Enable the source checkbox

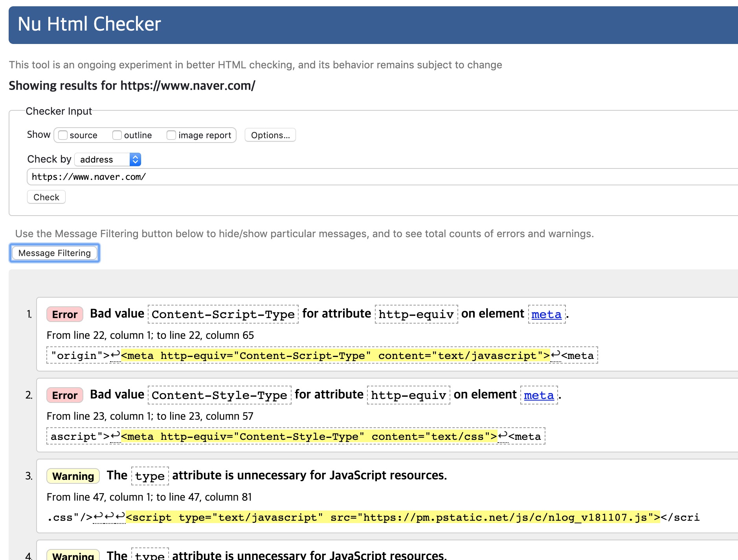[x=63, y=135]
